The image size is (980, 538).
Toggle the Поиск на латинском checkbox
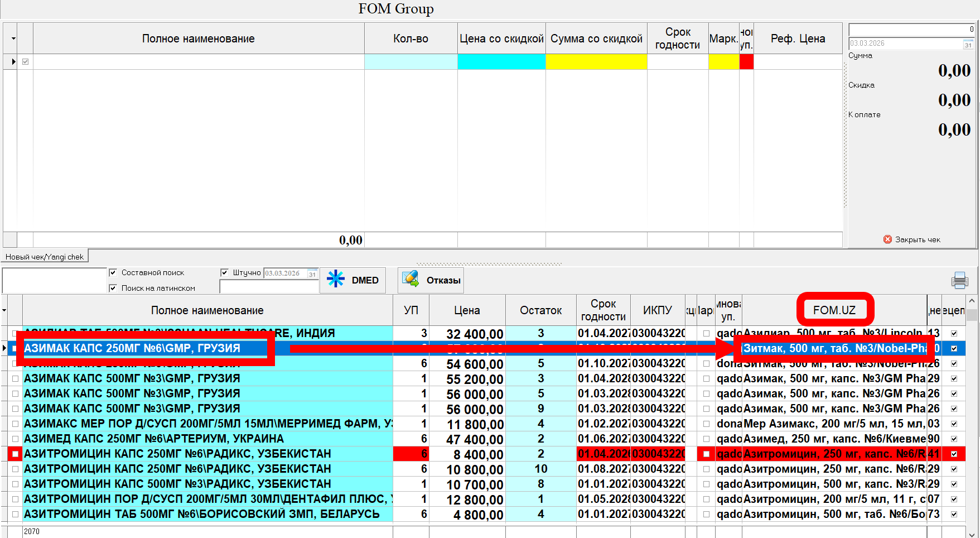[113, 288]
